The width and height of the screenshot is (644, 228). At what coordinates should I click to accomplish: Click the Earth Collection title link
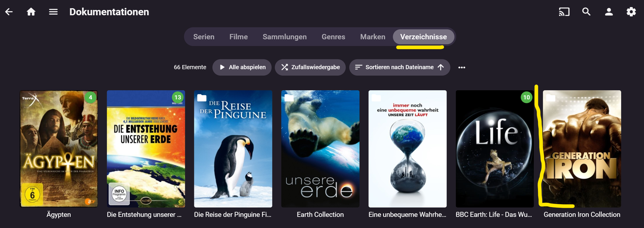point(320,215)
